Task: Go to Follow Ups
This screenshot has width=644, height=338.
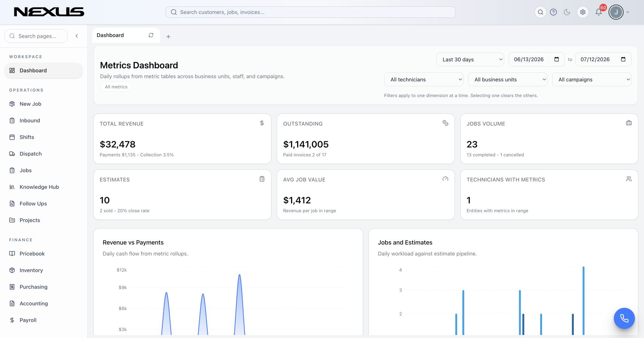Action: (x=43, y=204)
